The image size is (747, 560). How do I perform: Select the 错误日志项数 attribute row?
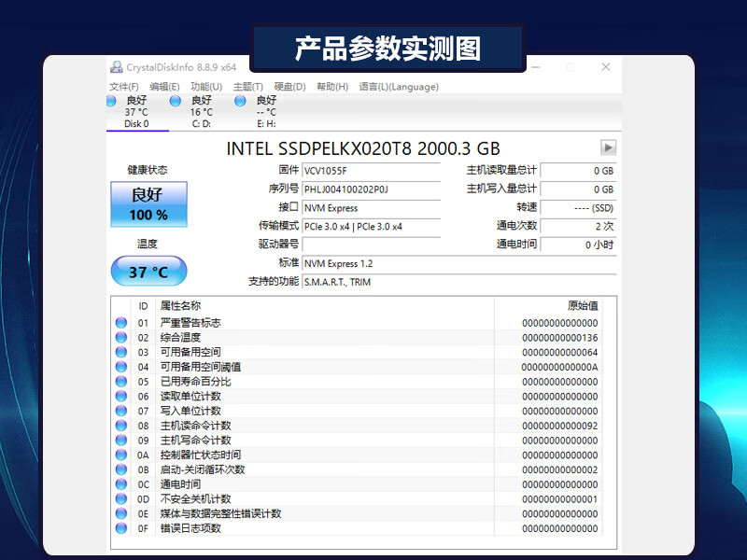click(x=358, y=528)
